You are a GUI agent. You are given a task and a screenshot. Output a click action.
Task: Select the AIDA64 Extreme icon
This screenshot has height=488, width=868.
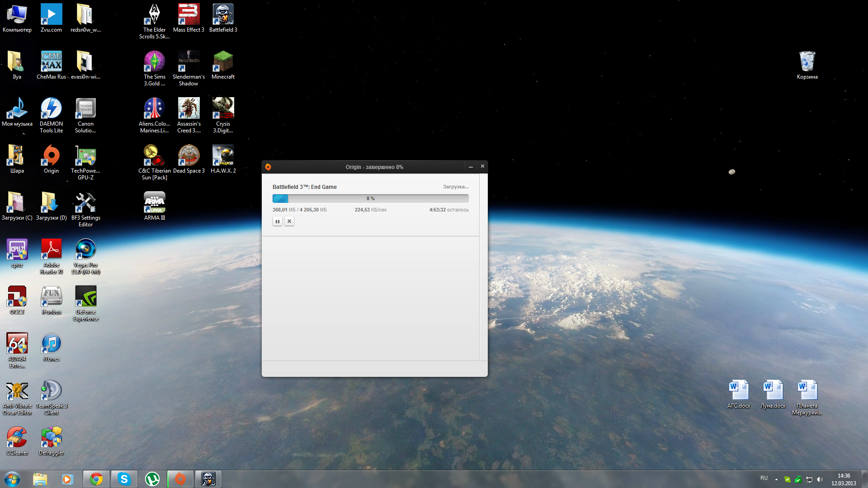[x=17, y=351]
